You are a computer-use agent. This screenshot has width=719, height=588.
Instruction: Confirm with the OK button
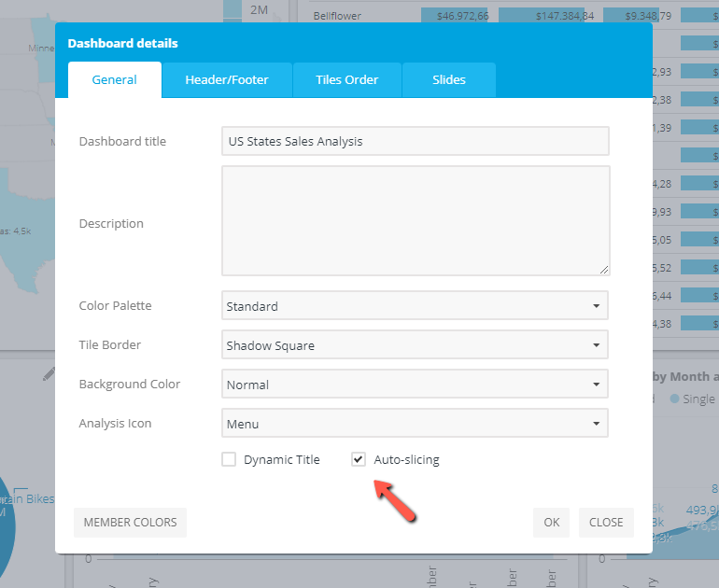coord(551,523)
